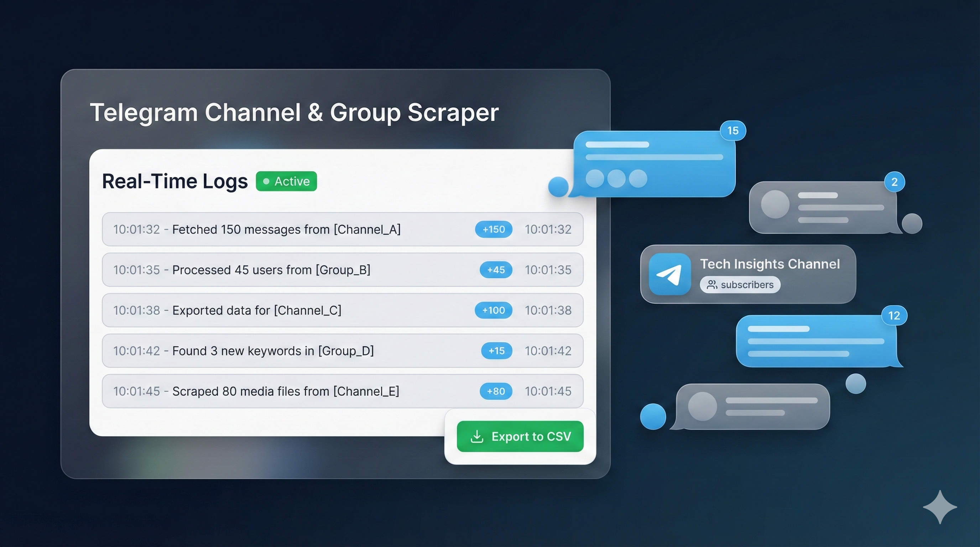Image resolution: width=980 pixels, height=547 pixels.
Task: Click the green status dot beside Active
Action: pos(267,182)
